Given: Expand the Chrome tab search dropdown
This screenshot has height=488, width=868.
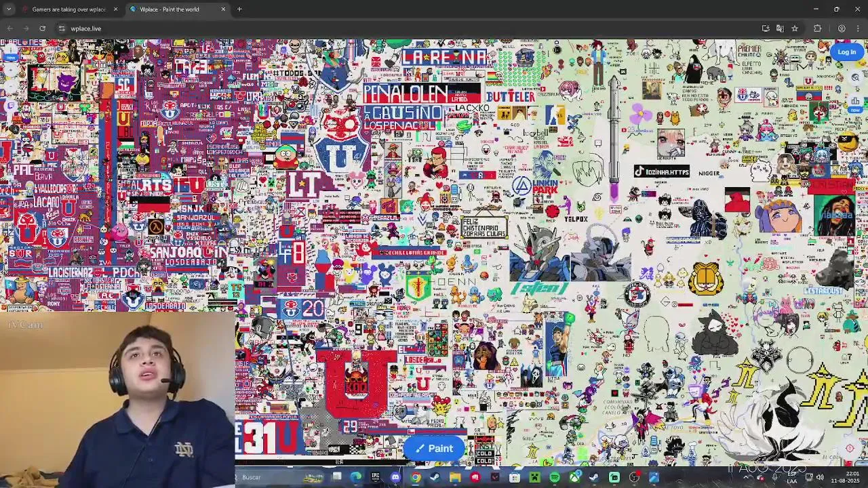Looking at the screenshot, I should 8,9.
